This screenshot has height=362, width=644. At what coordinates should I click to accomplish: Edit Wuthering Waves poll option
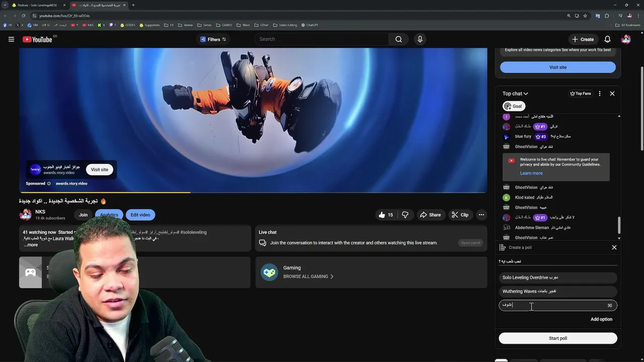tap(558, 291)
